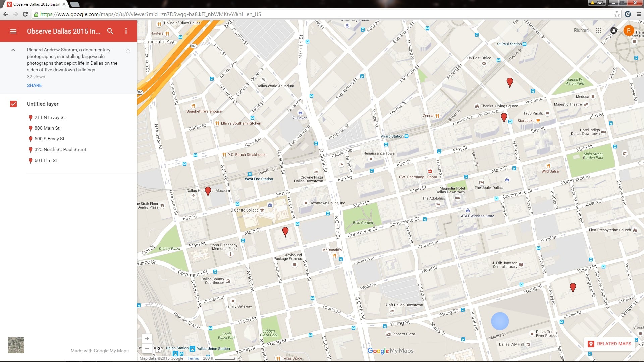Uncheck the Untitled layer checkbox

[13, 104]
